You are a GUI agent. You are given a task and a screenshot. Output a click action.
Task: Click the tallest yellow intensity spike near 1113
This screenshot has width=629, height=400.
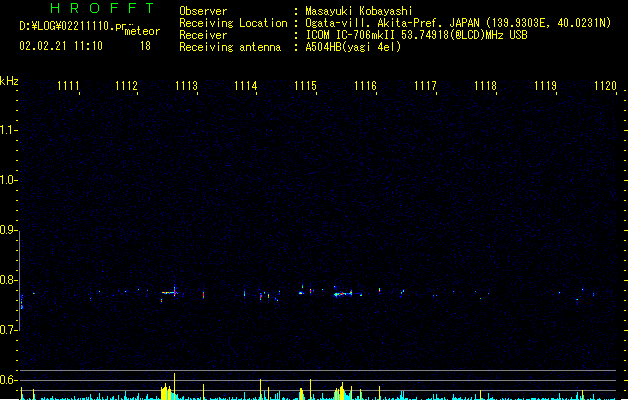coord(174,386)
